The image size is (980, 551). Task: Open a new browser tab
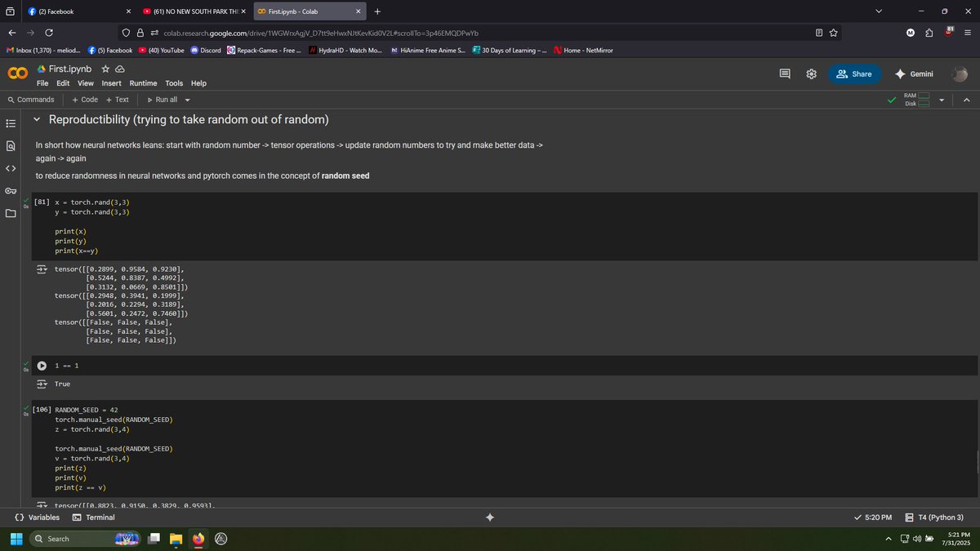tap(376, 11)
